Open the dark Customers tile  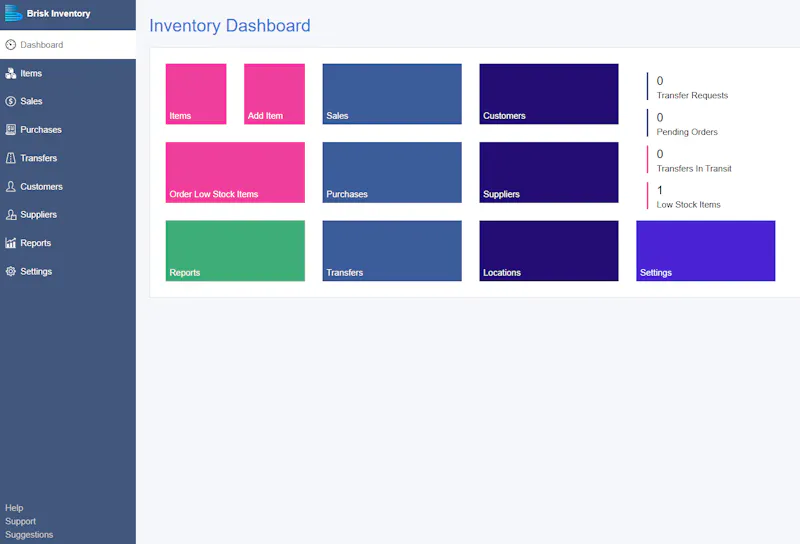[549, 94]
